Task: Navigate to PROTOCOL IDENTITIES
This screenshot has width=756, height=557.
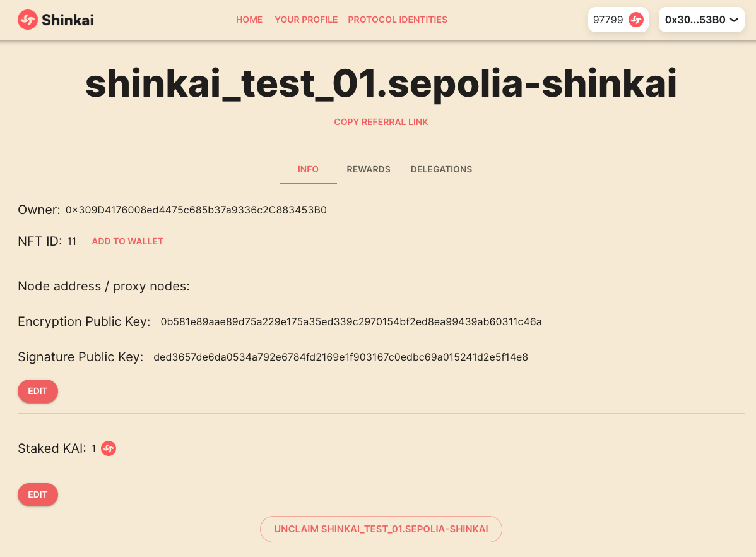Action: pos(398,20)
